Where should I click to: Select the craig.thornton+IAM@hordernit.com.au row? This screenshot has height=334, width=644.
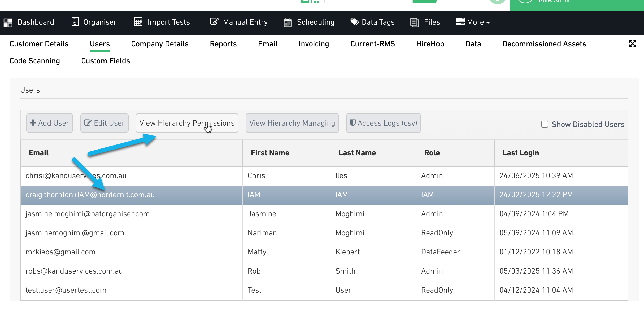click(x=324, y=195)
